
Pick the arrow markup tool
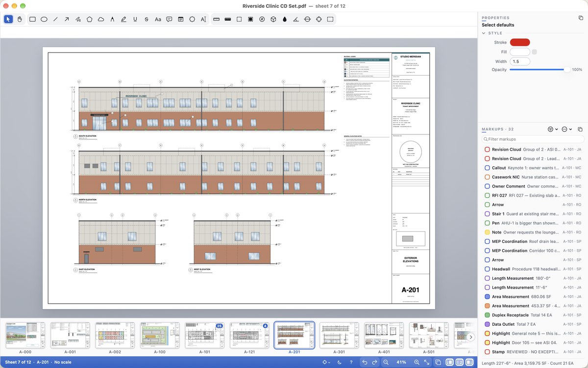pos(67,19)
